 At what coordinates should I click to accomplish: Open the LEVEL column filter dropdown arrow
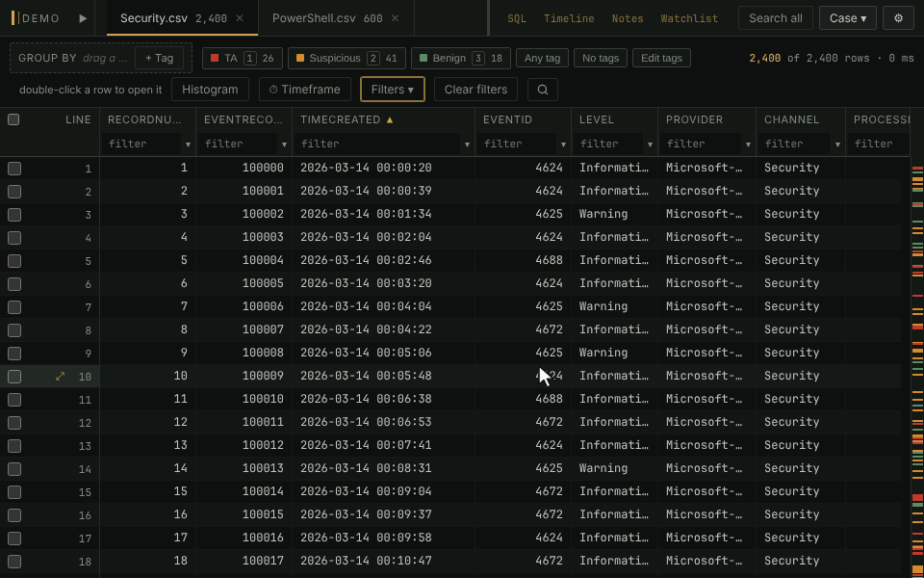650,144
